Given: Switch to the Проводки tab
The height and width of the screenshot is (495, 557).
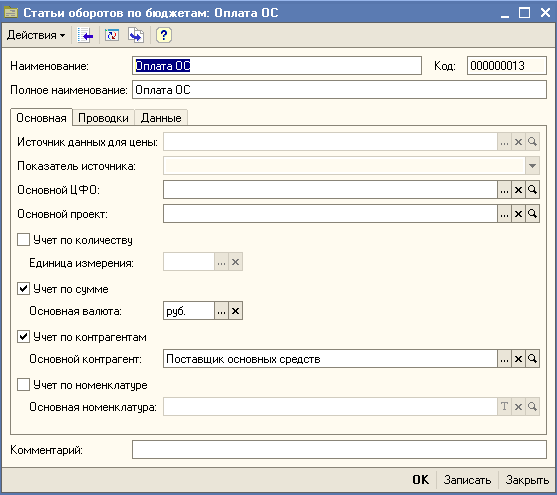Looking at the screenshot, I should coord(103,118).
